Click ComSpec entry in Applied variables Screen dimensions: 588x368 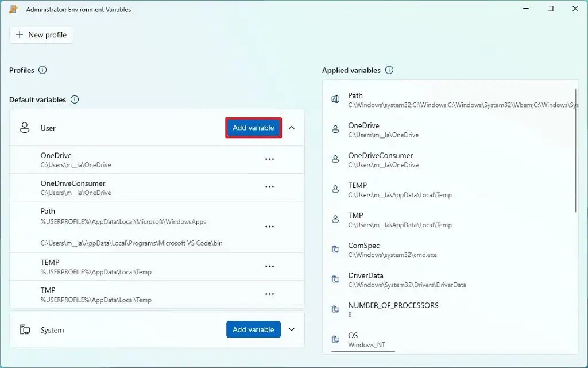click(x=450, y=250)
